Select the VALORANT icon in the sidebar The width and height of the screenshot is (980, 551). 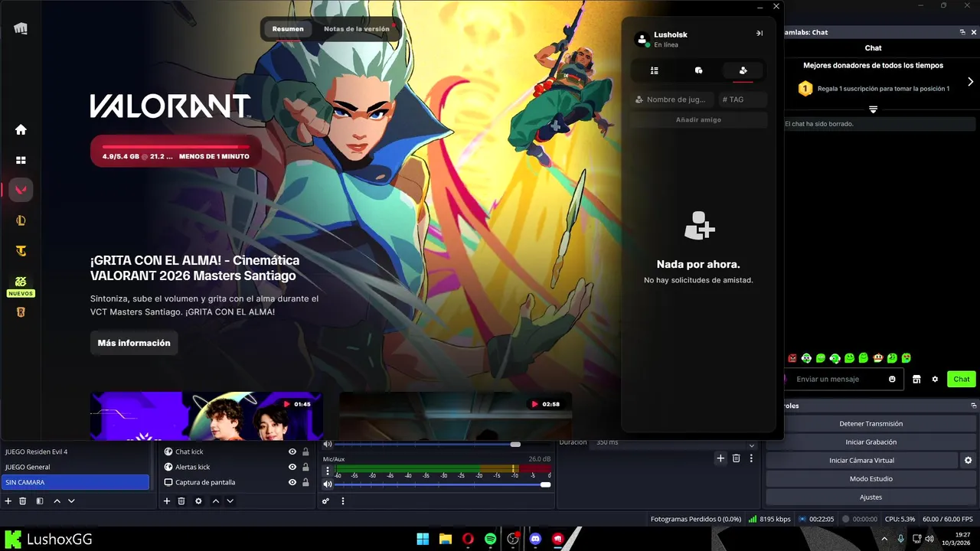21,190
